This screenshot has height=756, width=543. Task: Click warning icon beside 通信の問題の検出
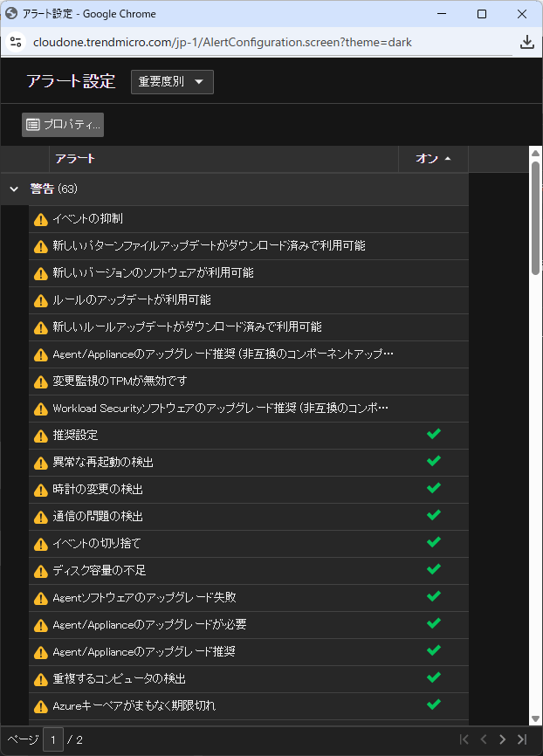(x=41, y=517)
